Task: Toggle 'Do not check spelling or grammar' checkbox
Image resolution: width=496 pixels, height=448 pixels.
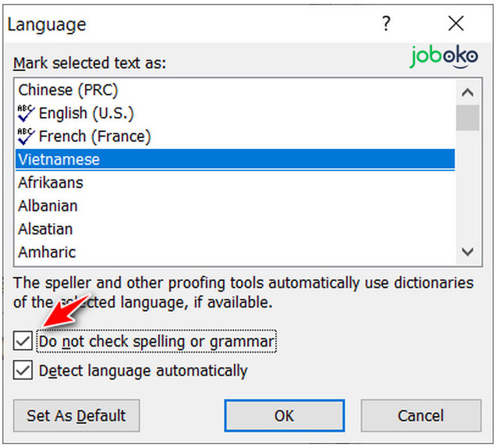Action: [23, 342]
